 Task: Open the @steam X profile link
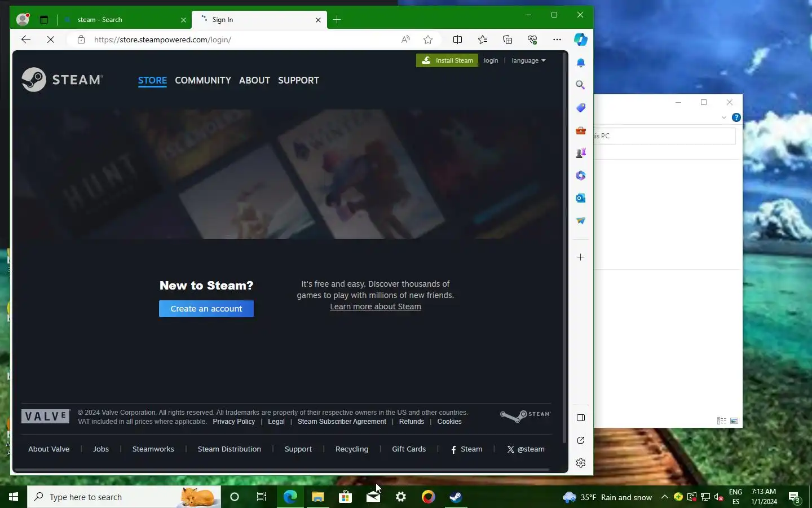click(x=526, y=449)
